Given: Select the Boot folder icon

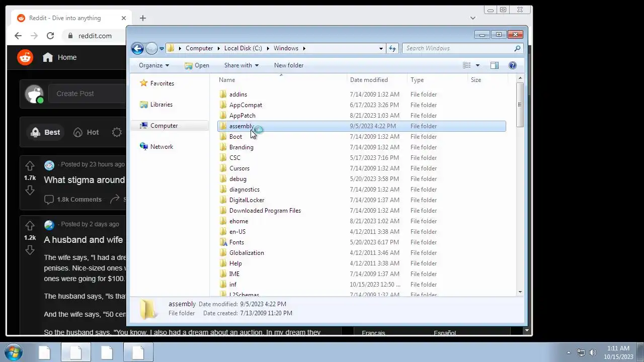Looking at the screenshot, I should [223, 137].
